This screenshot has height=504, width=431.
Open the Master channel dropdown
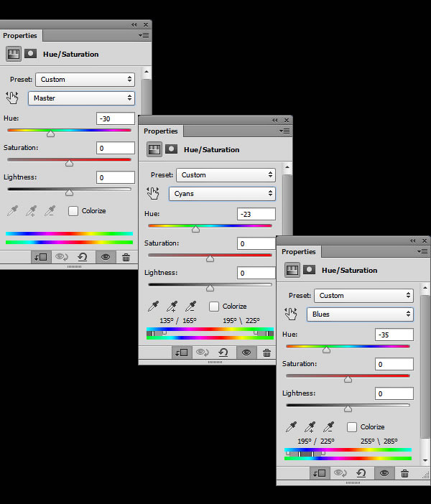pos(81,98)
